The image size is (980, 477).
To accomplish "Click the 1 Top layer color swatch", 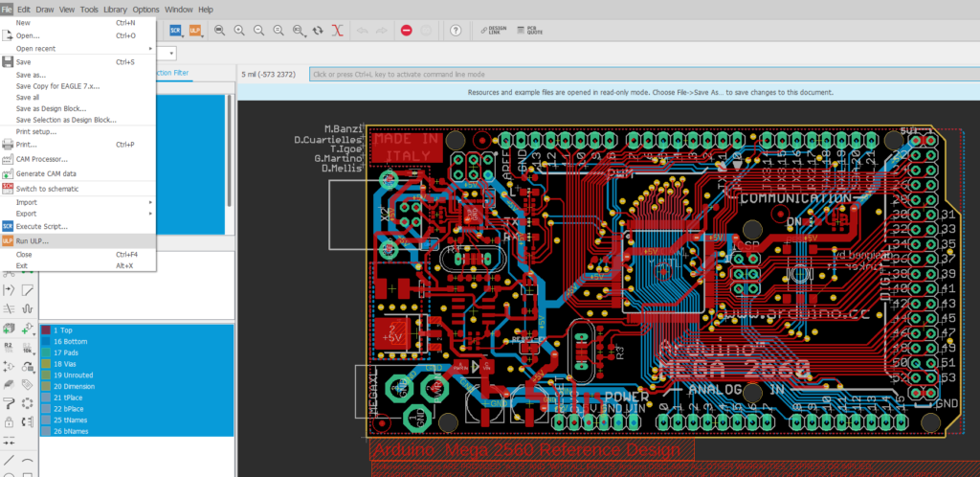I will pos(46,330).
